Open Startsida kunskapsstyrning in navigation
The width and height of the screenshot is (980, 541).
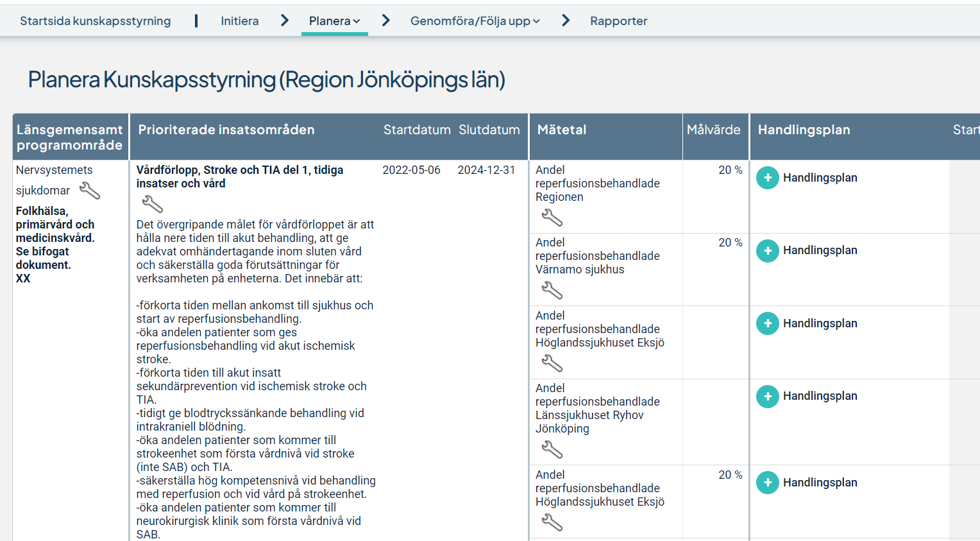click(x=96, y=21)
